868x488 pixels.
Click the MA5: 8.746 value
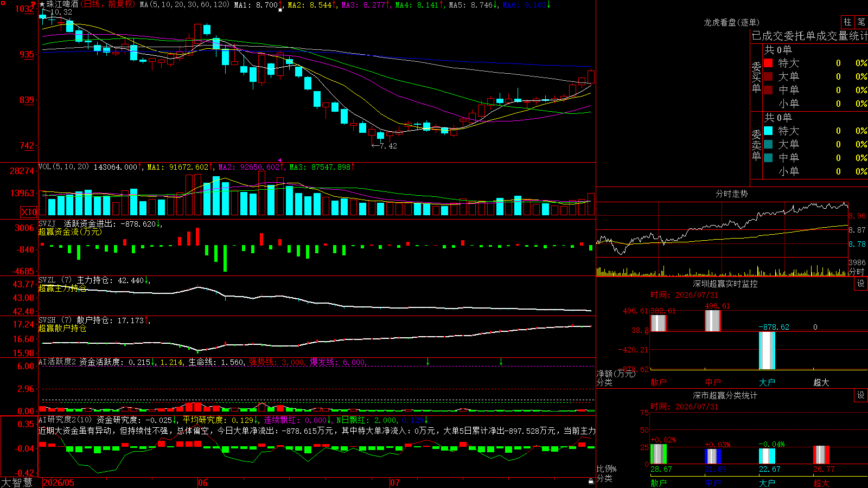click(x=470, y=4)
